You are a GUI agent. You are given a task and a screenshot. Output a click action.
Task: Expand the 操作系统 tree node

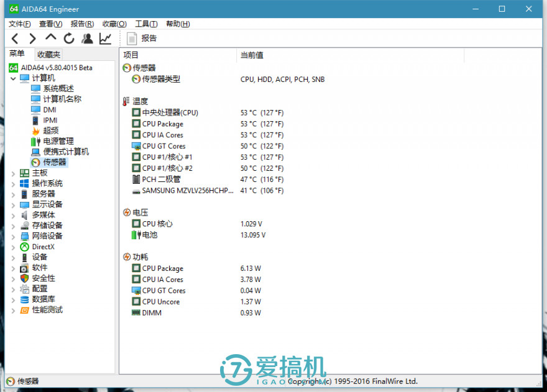tap(14, 183)
